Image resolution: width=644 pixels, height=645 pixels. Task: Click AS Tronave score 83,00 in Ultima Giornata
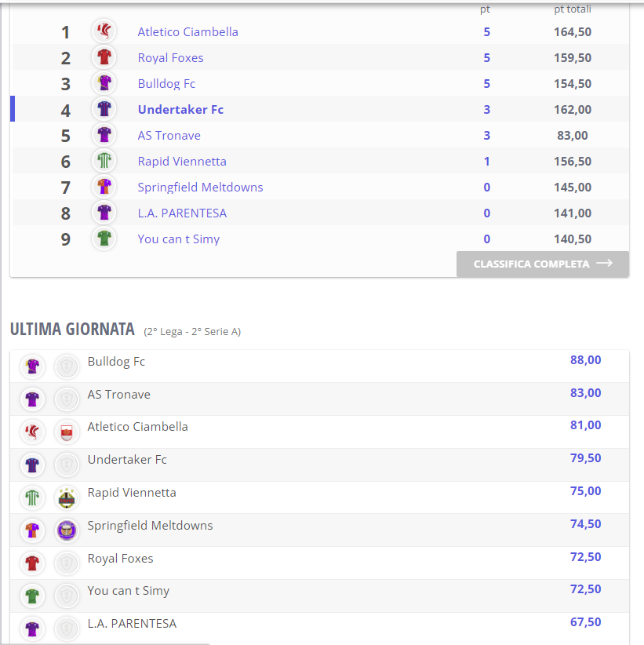[586, 393]
